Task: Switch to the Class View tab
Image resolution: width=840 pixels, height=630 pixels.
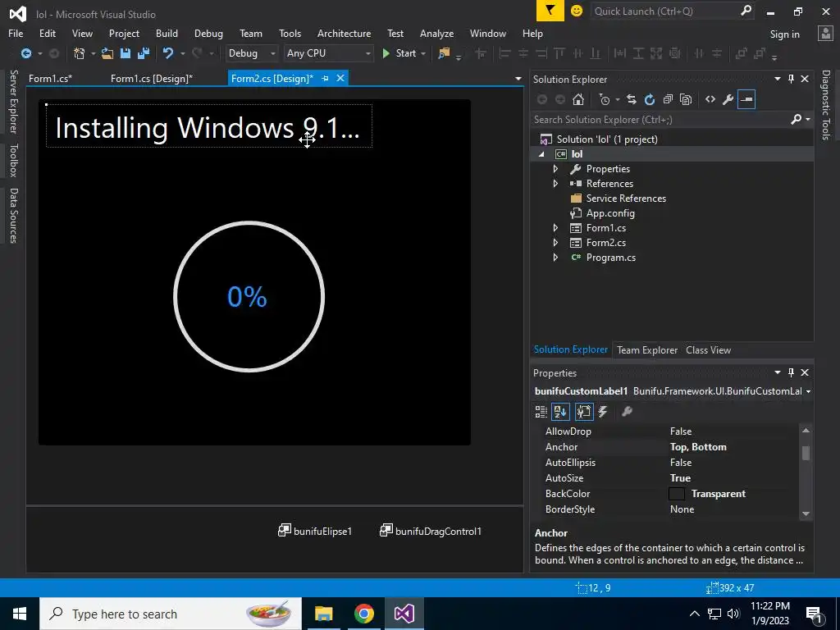Action: pos(708,349)
